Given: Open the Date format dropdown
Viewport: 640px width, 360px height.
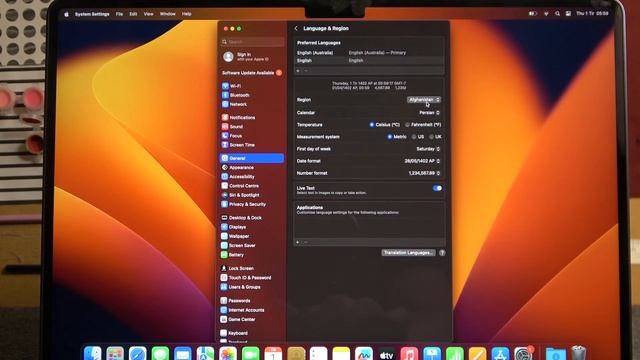Looking at the screenshot, I should 422,161.
